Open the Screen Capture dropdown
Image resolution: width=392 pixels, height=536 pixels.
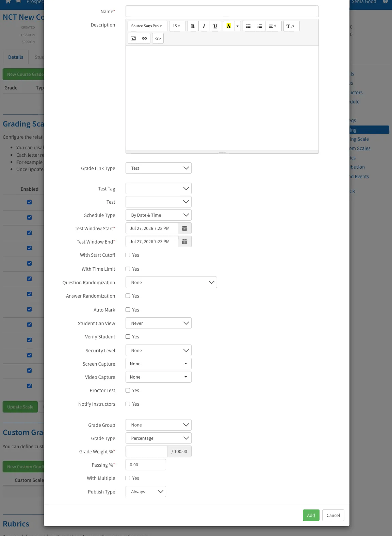click(159, 364)
